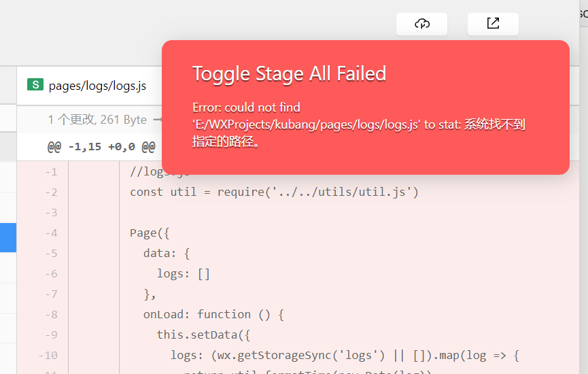Click the green S staged badge
Image resolution: width=588 pixels, height=374 pixels.
point(35,85)
